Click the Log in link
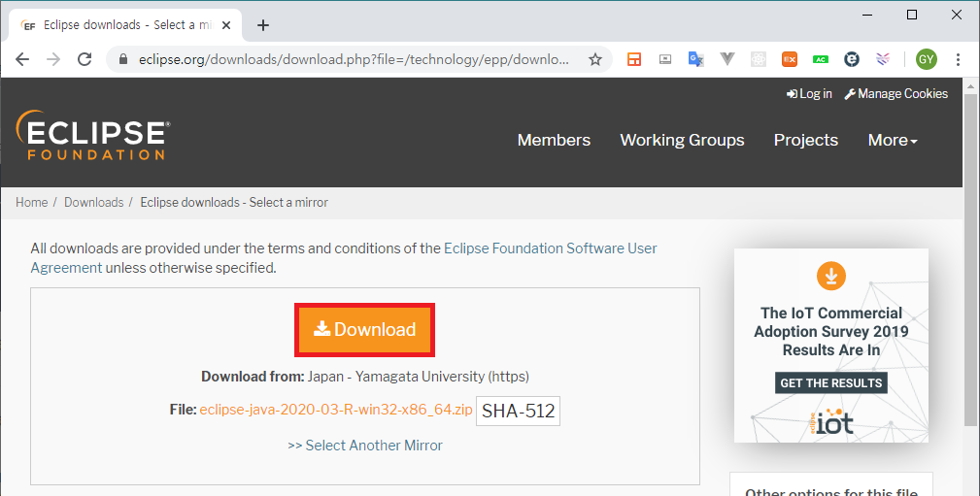Viewport: 980px width, 496px height. click(809, 94)
